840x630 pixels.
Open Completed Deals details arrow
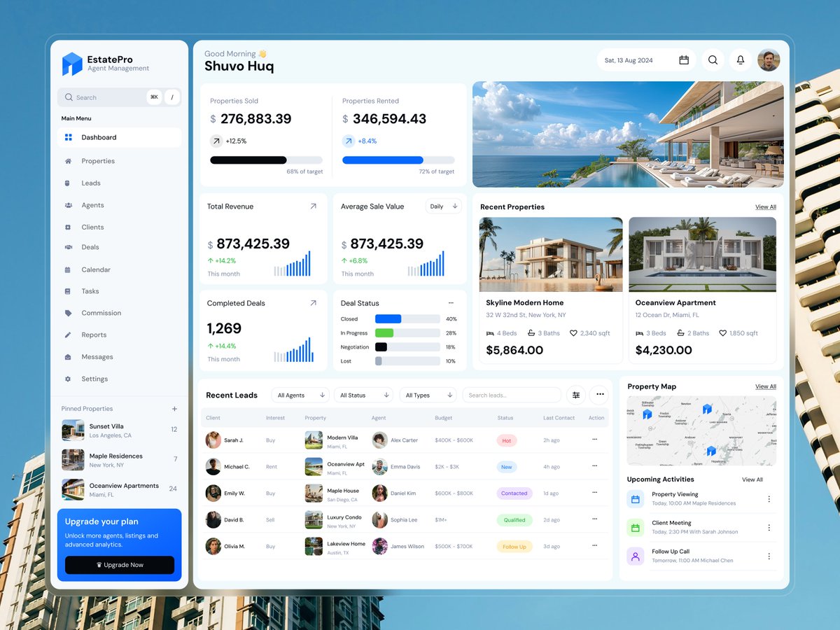tap(313, 303)
